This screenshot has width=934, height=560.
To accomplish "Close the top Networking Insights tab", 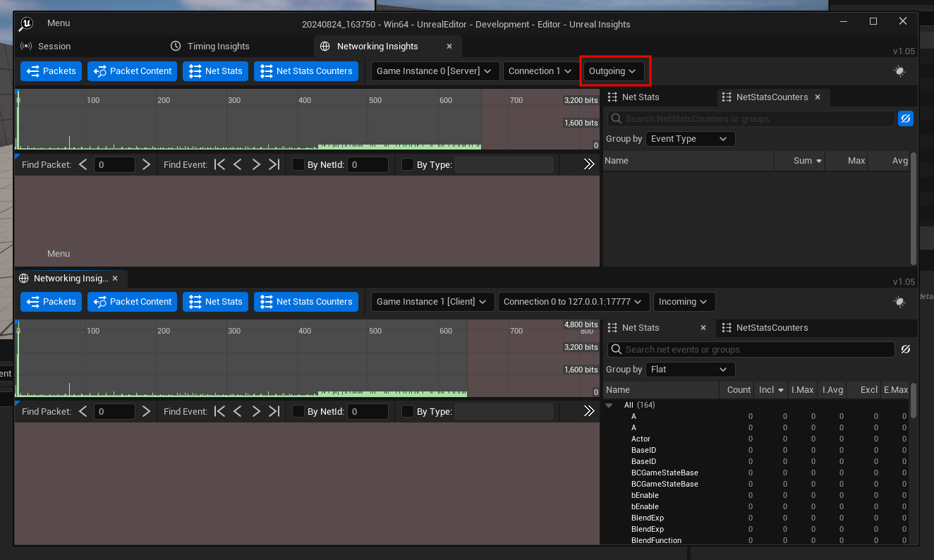I will [449, 47].
